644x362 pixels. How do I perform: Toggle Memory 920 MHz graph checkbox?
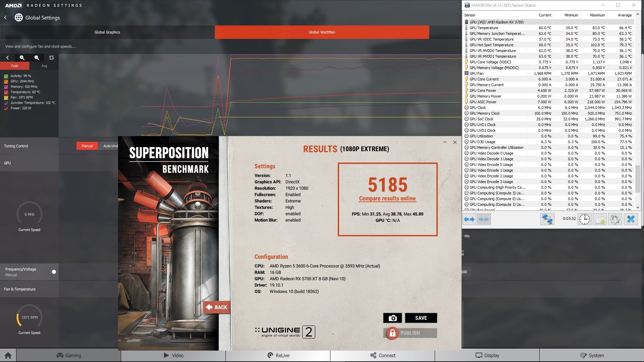6,87
